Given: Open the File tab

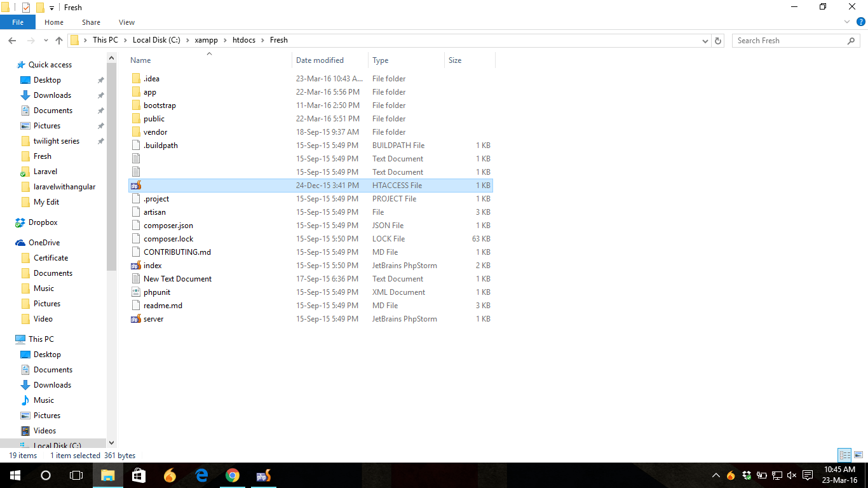Looking at the screenshot, I should click(x=18, y=22).
